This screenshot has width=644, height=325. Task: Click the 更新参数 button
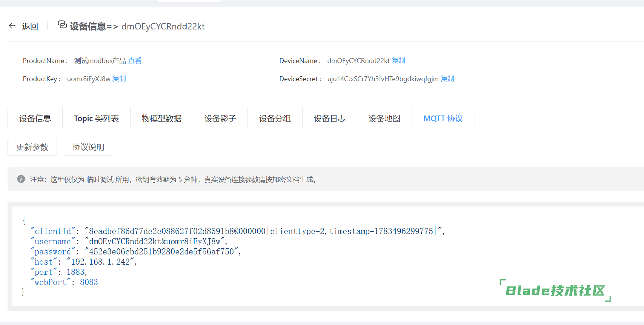pos(32,147)
